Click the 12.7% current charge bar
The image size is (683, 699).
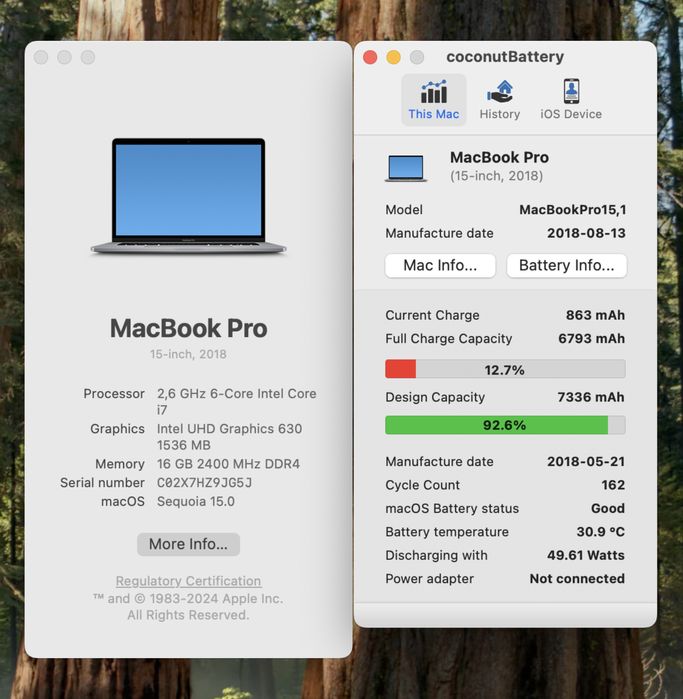pyautogui.click(x=505, y=370)
